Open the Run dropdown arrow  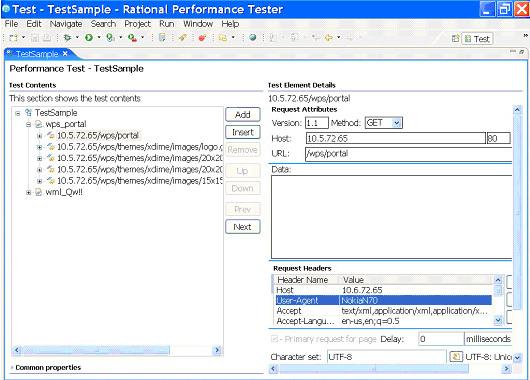click(99, 37)
